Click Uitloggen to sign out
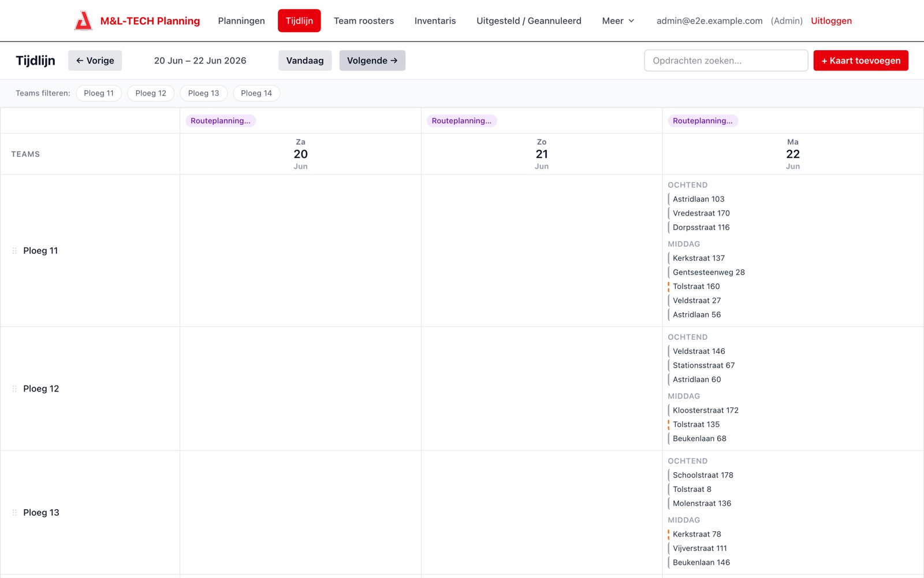The width and height of the screenshot is (924, 578). coord(831,21)
